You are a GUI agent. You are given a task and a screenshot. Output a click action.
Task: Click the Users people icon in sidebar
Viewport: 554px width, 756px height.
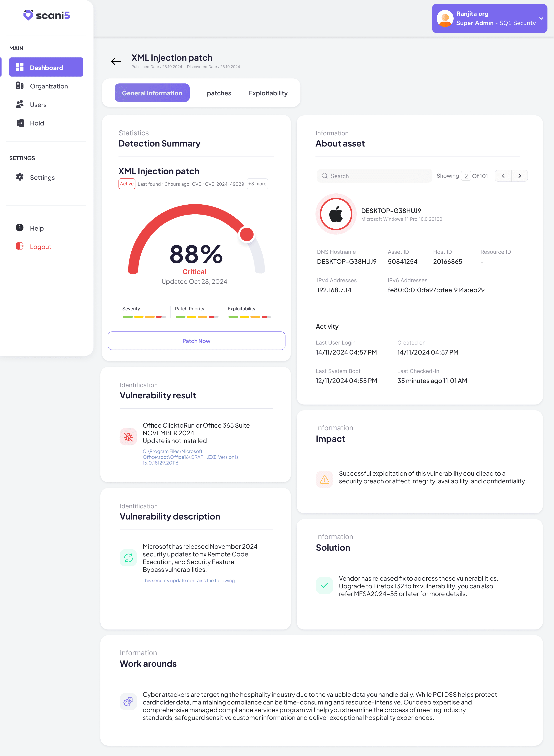20,104
